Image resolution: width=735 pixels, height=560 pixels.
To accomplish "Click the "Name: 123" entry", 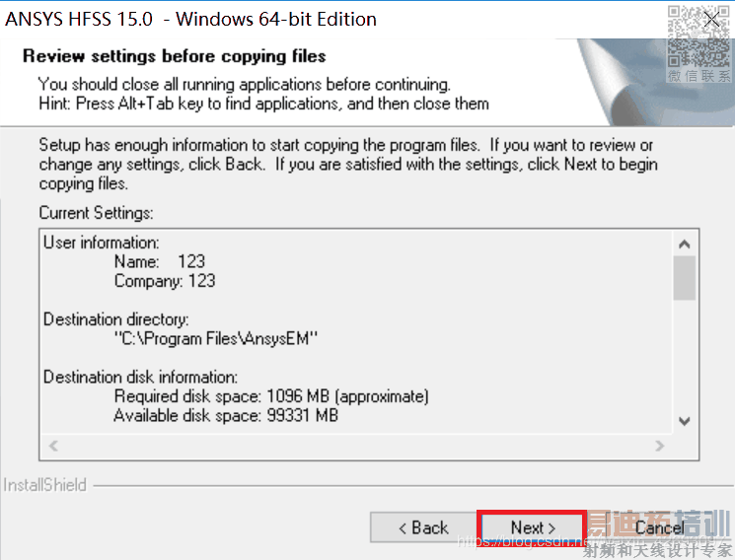I will click(x=160, y=261).
